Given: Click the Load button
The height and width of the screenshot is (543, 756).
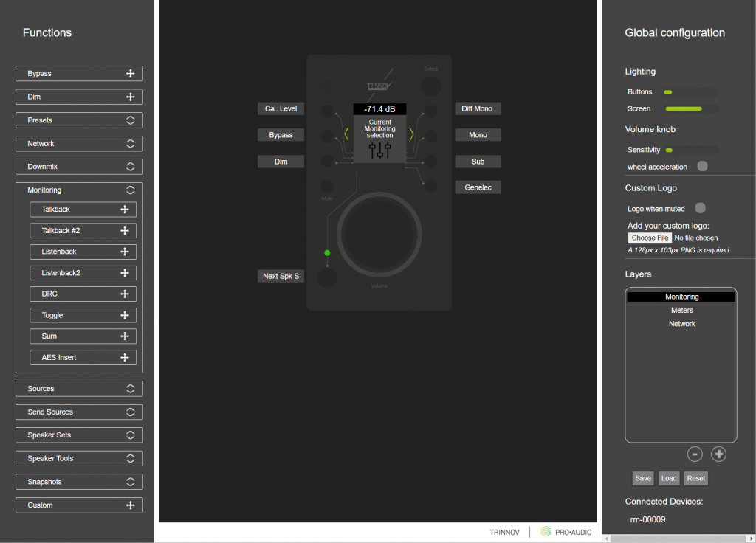Looking at the screenshot, I should (x=669, y=478).
